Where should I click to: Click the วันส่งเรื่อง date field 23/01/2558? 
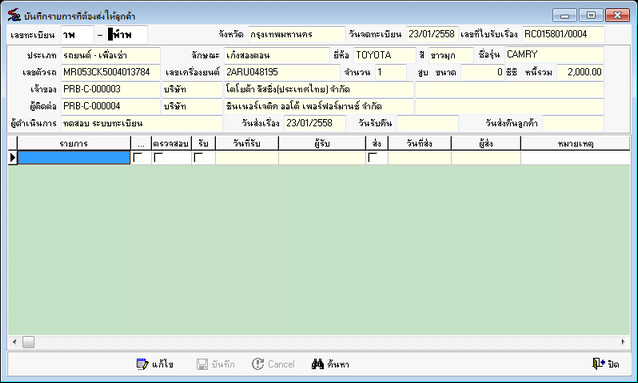(315, 123)
